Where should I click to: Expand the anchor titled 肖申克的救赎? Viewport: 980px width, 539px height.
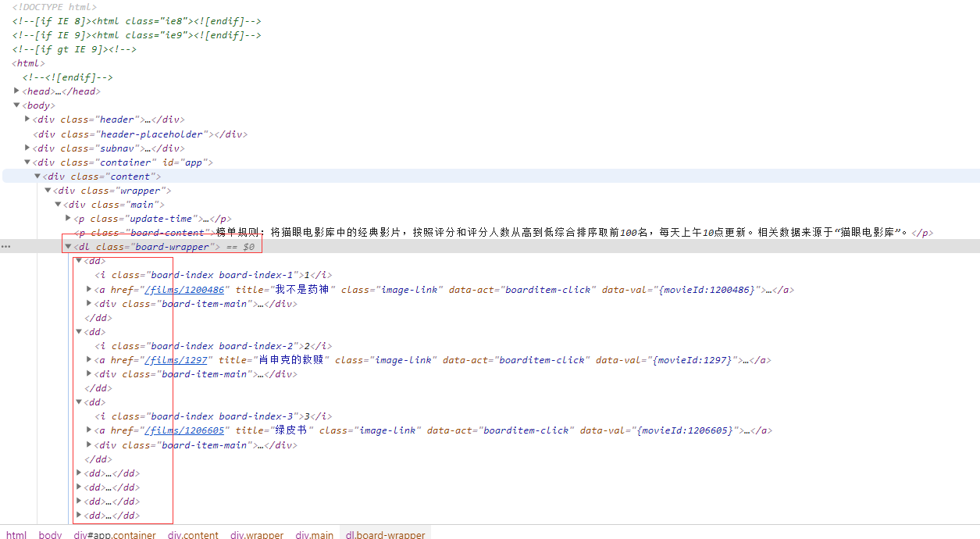pyautogui.click(x=89, y=359)
